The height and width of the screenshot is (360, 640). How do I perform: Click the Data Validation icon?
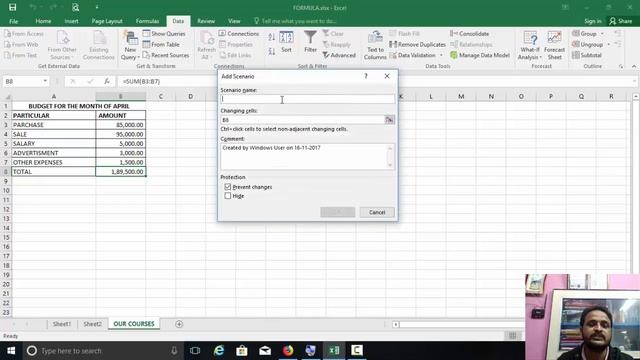[393, 55]
